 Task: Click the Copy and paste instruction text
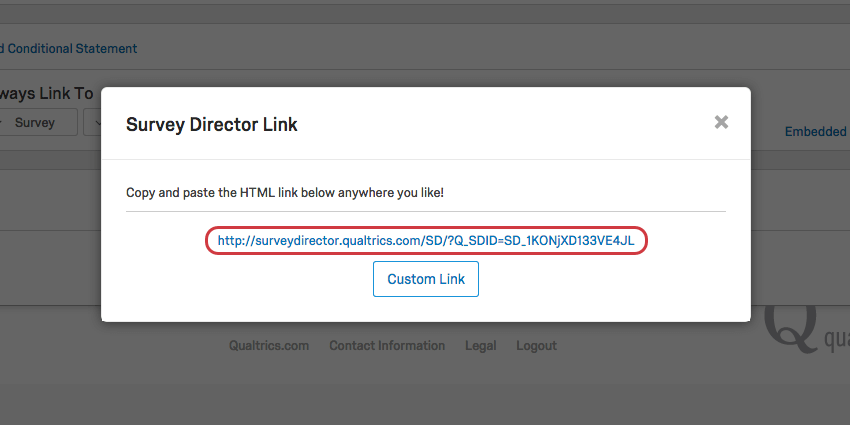click(x=285, y=192)
